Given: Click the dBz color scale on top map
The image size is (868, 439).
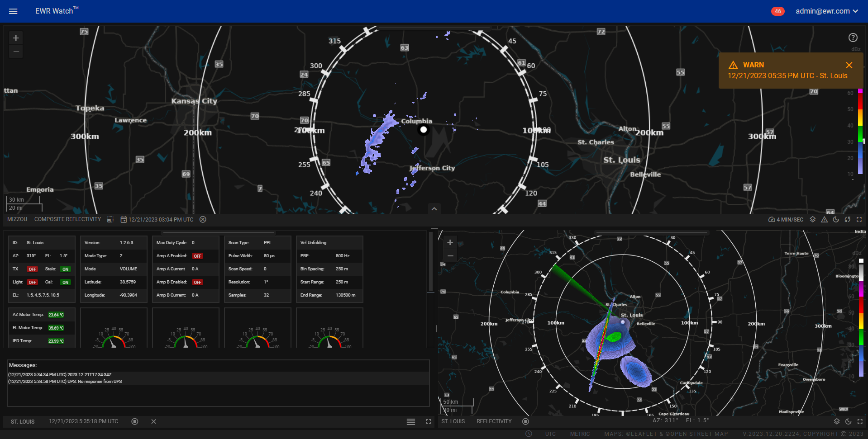Looking at the screenshot, I should (x=860, y=131).
